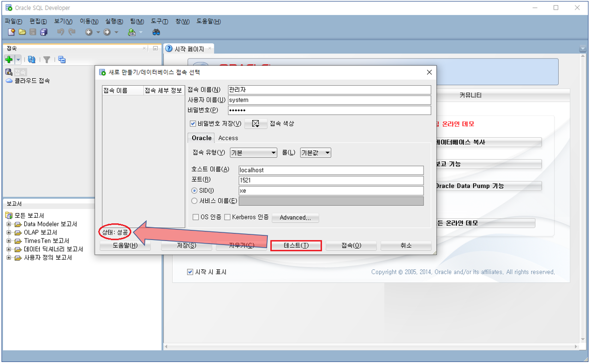590x364 pixels.
Task: Expand the Data Modeler 보고서 node
Action: point(9,224)
